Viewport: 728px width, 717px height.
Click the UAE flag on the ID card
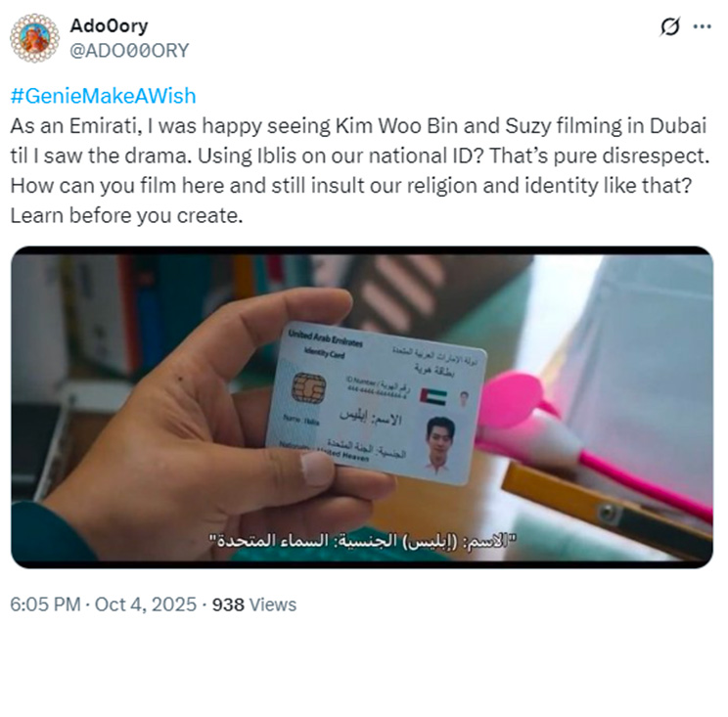coord(433,397)
